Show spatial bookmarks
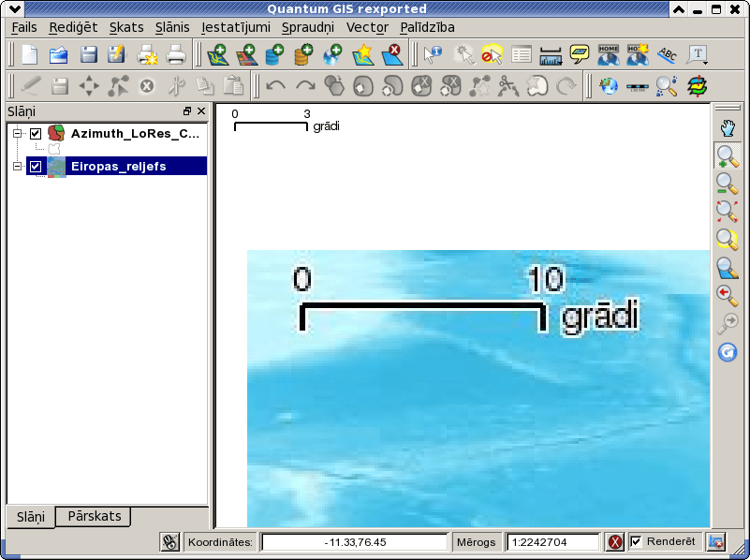750x560 pixels. (x=609, y=54)
